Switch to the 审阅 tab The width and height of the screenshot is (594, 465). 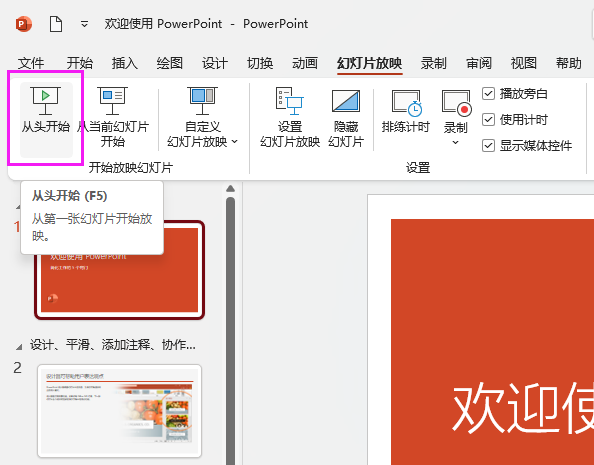click(x=479, y=63)
